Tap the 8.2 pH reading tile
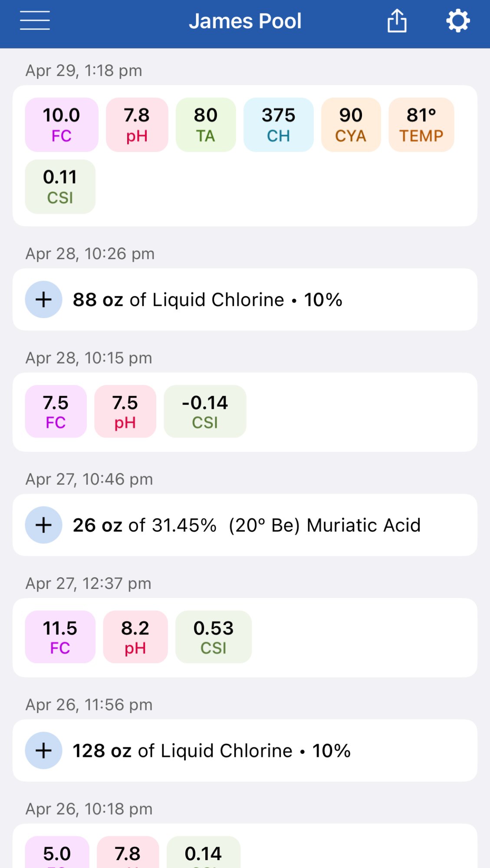The image size is (490, 868). [x=135, y=637]
